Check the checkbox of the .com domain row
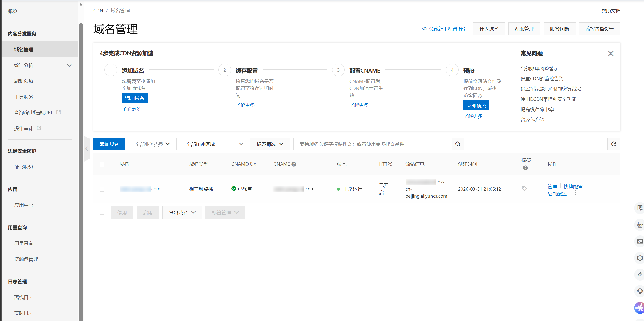The width and height of the screenshot is (644, 321). point(102,189)
